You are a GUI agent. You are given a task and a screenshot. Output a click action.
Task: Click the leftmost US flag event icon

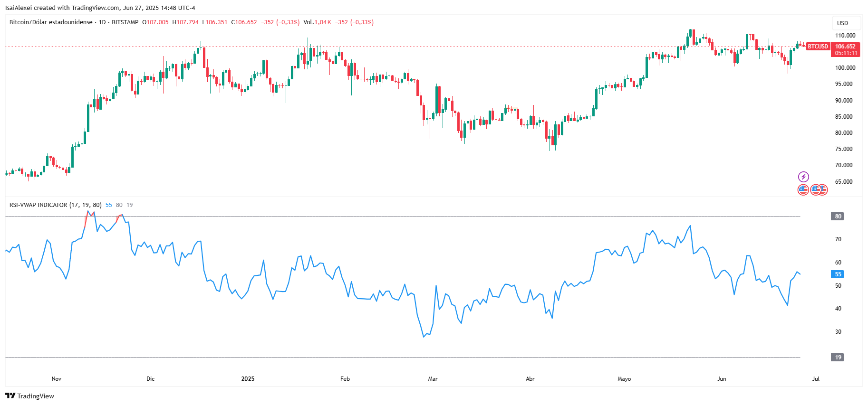pos(803,190)
